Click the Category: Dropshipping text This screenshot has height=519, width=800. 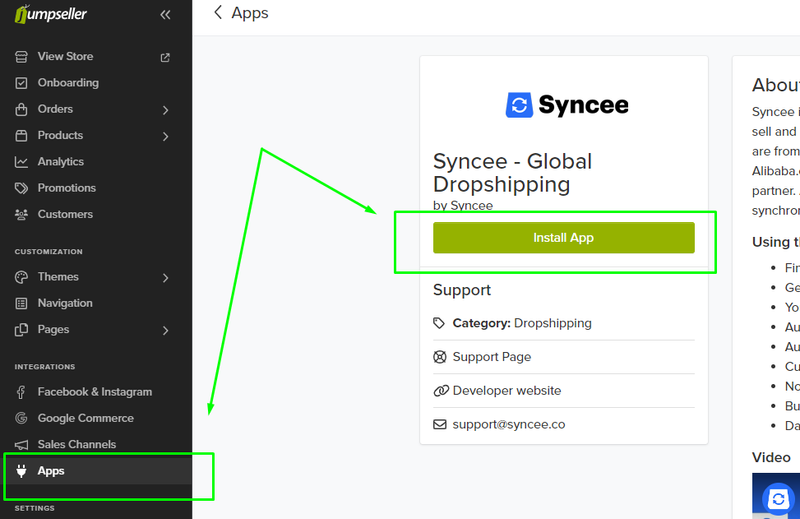522,323
